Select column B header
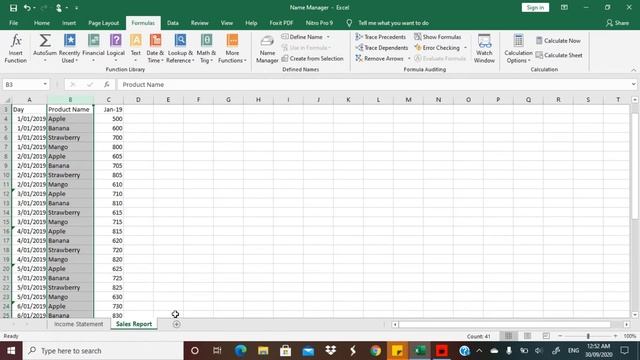 [x=70, y=100]
